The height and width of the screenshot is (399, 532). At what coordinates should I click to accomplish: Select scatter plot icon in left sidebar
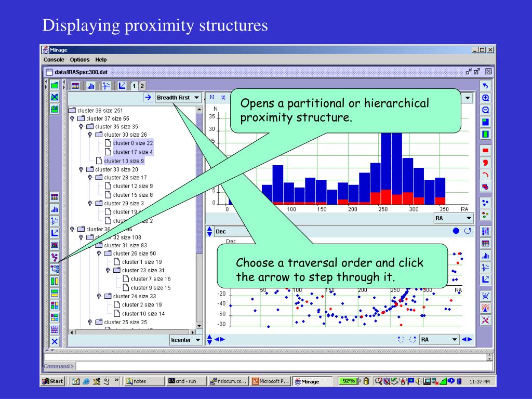(55, 221)
